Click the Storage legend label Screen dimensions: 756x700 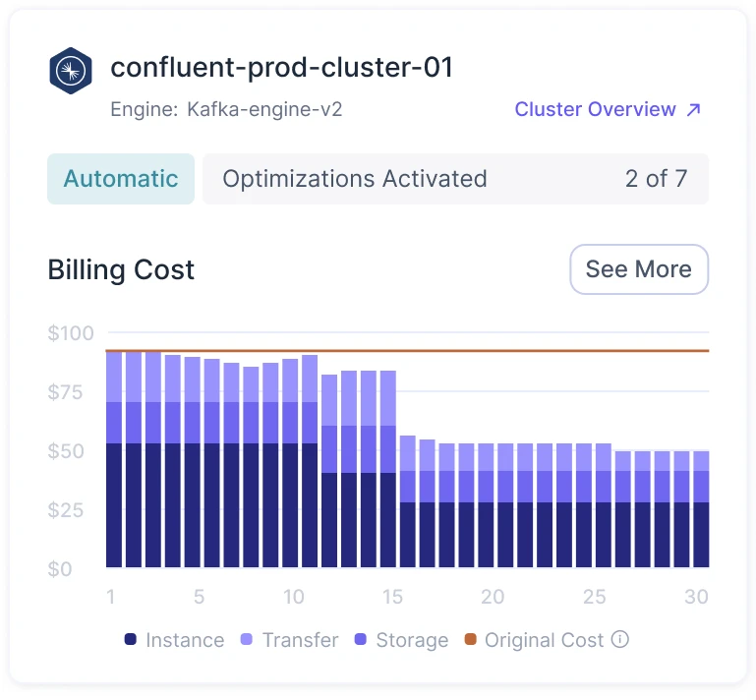[x=412, y=640]
